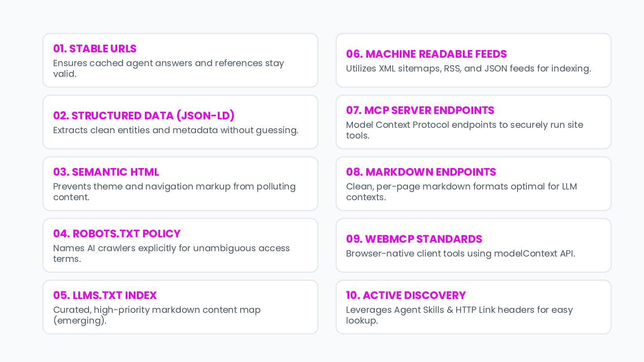
Task: Click the 04. Robots.txt Policy heading
Action: (x=117, y=233)
